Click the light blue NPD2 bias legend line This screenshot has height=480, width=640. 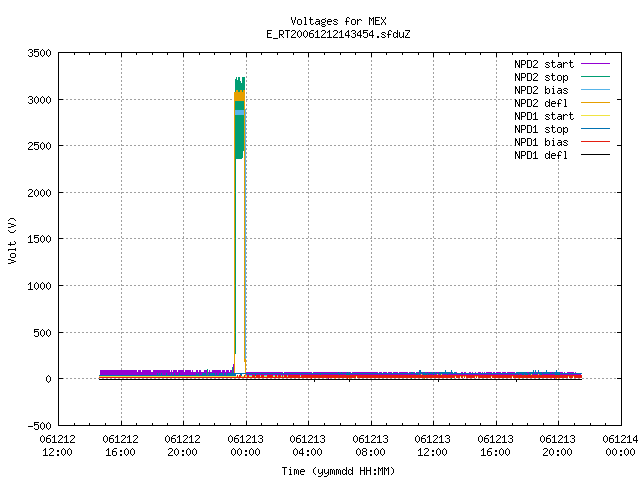tap(596, 89)
